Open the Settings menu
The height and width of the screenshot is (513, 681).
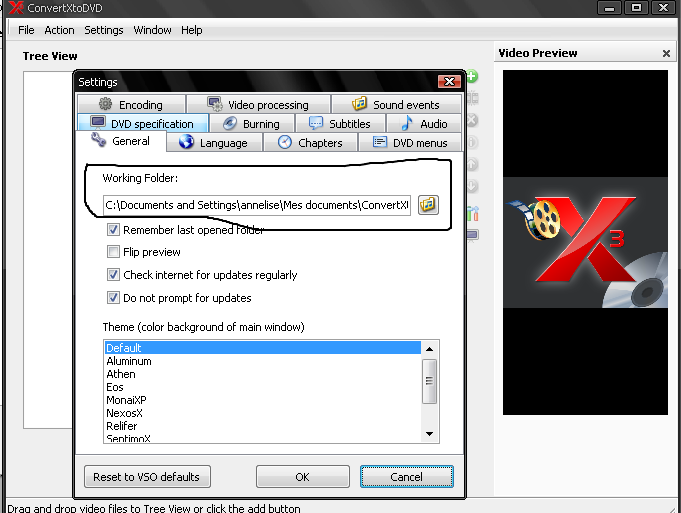point(104,30)
